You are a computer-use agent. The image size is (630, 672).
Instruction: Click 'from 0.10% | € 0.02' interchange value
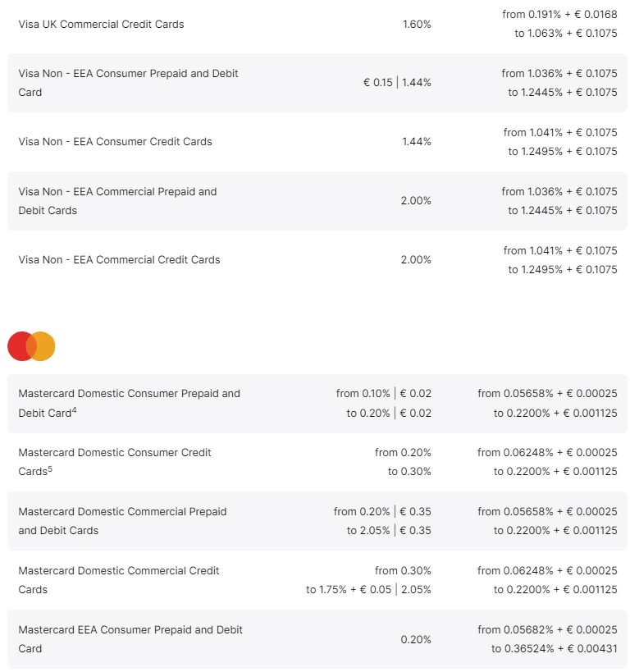(384, 393)
